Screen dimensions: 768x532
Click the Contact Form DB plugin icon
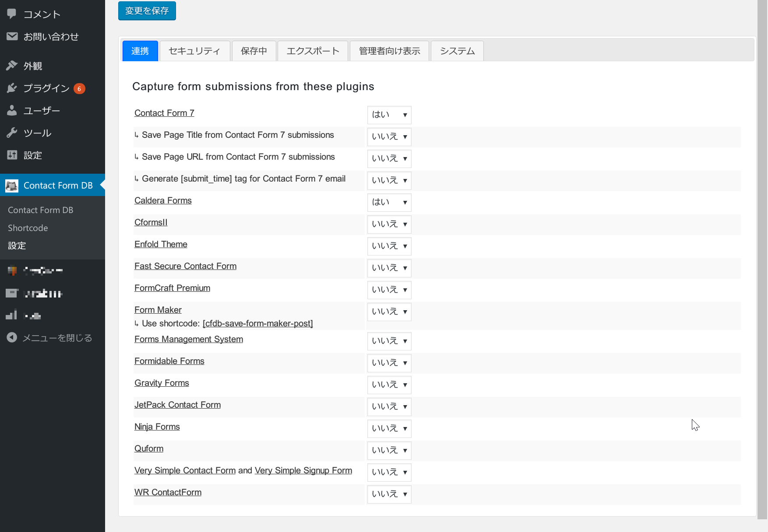12,185
